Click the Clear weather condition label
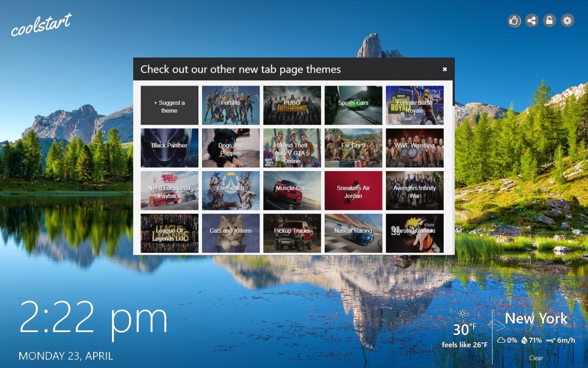Image resolution: width=588 pixels, height=368 pixels. pyautogui.click(x=536, y=358)
